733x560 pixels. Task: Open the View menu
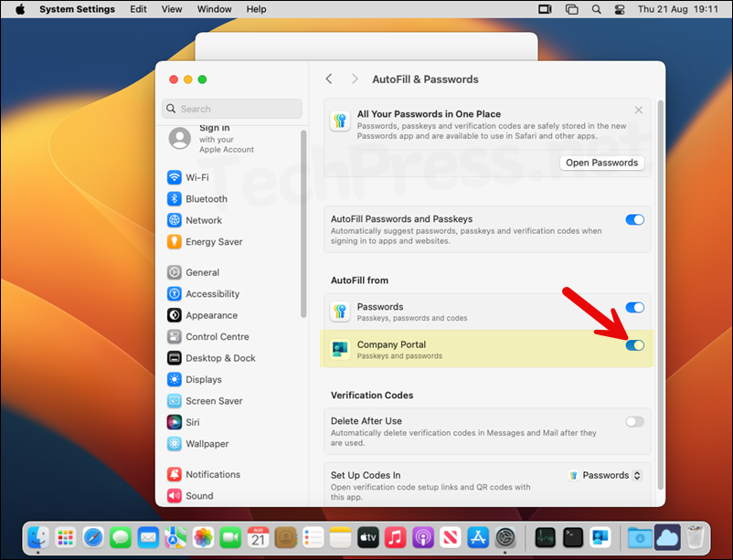click(x=172, y=9)
